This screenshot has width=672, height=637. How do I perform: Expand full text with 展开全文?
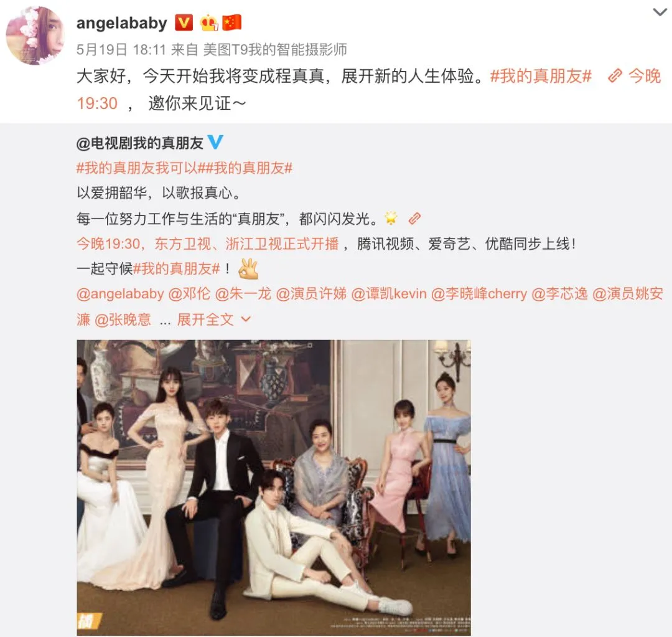point(205,319)
